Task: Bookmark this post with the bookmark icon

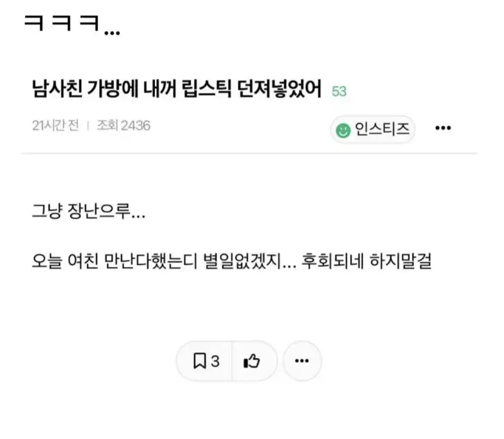Action: pos(200,361)
